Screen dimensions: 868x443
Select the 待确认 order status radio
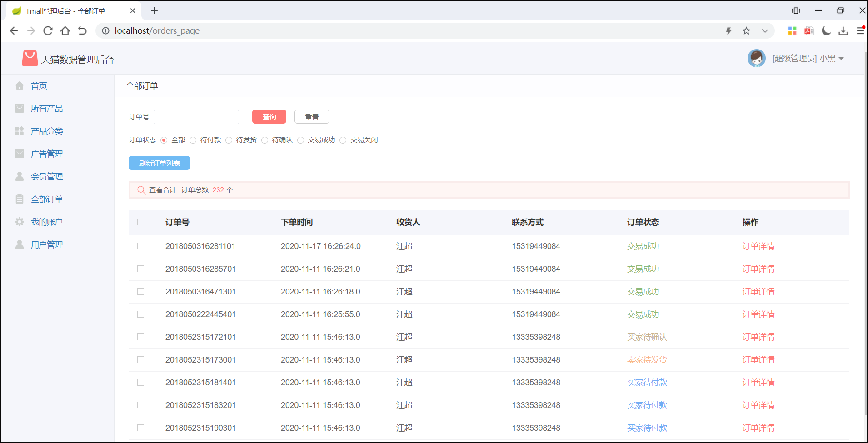click(265, 140)
